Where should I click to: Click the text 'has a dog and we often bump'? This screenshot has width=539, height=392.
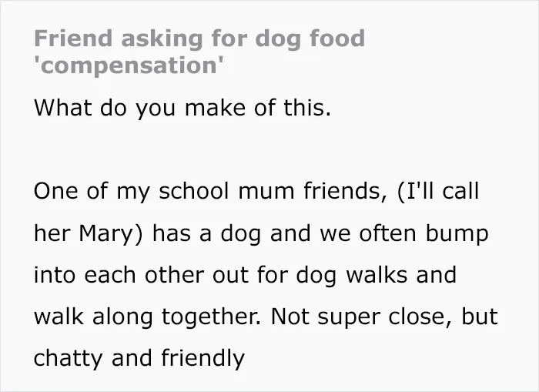[320, 233]
